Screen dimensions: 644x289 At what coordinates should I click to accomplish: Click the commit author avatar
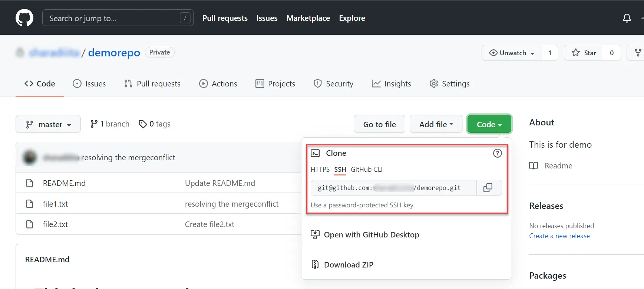[30, 157]
